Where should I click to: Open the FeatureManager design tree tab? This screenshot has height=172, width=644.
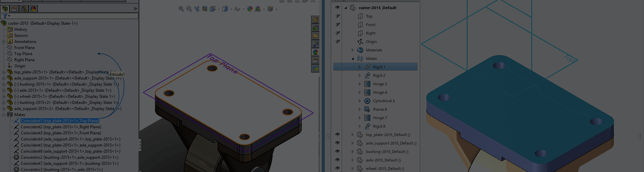[x=5, y=9]
